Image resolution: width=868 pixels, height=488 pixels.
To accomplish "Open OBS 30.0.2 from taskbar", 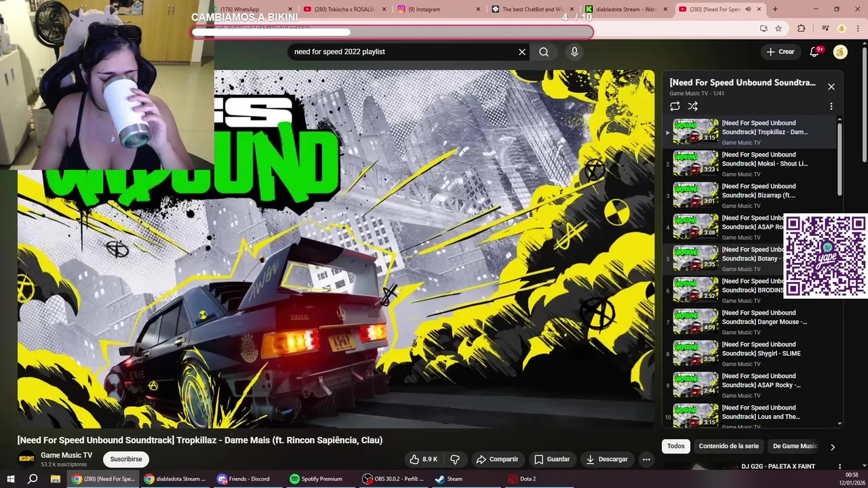I will click(393, 479).
